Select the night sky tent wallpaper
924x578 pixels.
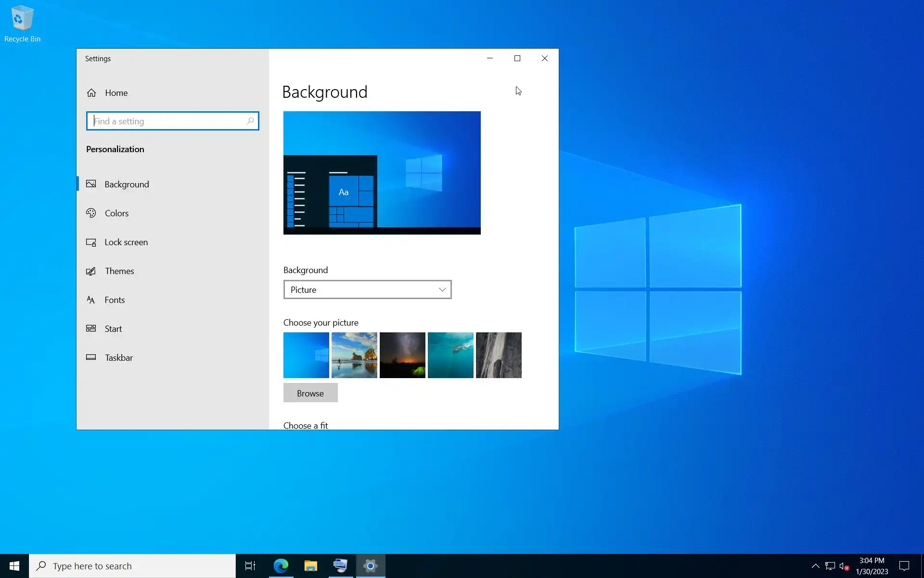[x=402, y=355]
